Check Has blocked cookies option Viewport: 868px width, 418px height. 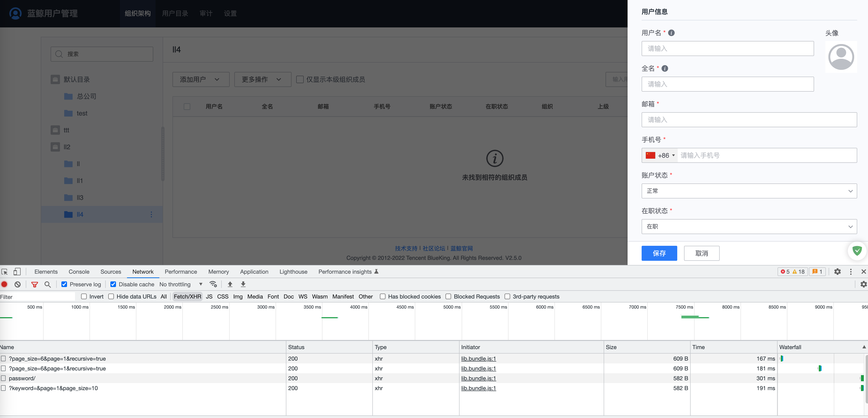pos(382,296)
